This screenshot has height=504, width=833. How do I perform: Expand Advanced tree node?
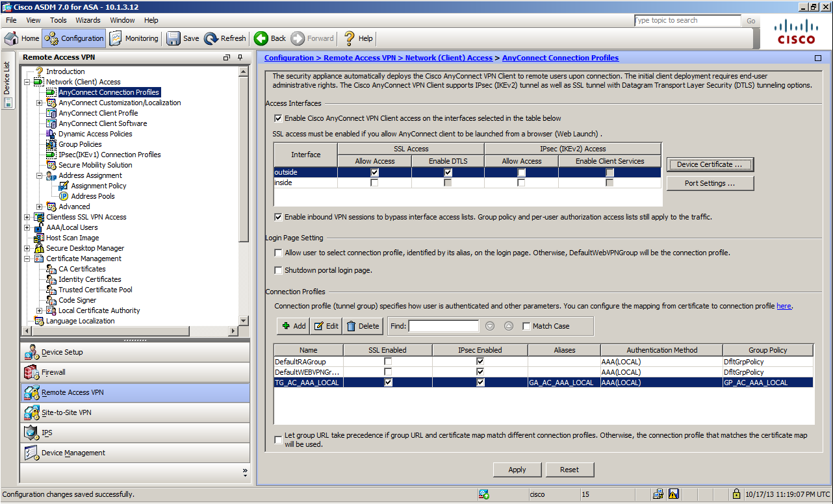[x=39, y=207]
